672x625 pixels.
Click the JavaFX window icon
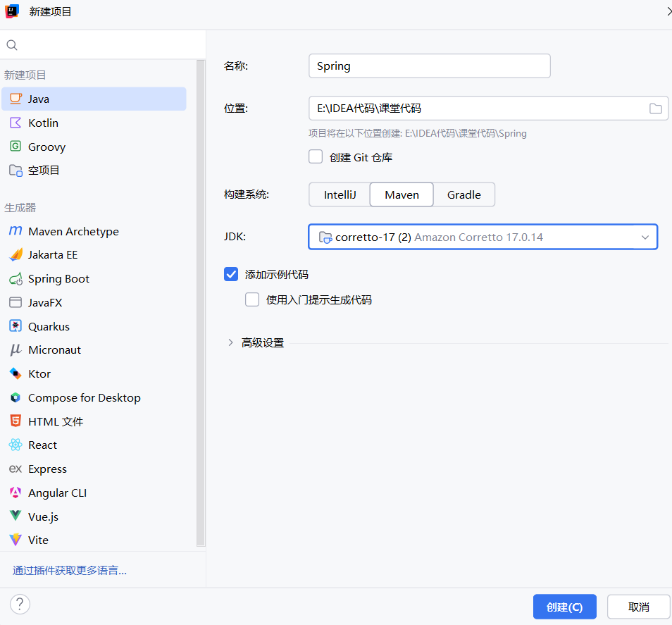(15, 302)
